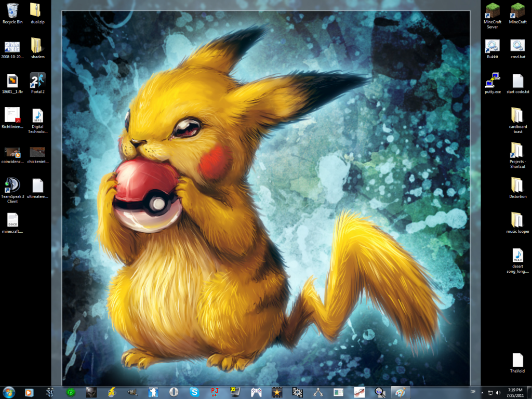Select the desert song_long WAV file

(x=518, y=261)
